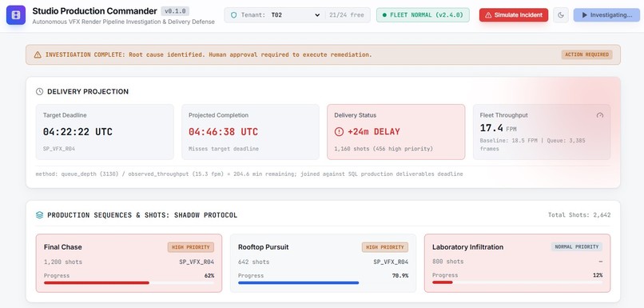The image size is (644, 308).
Task: Click the Baseline 18.5 FPM queue text
Action: [532, 144]
